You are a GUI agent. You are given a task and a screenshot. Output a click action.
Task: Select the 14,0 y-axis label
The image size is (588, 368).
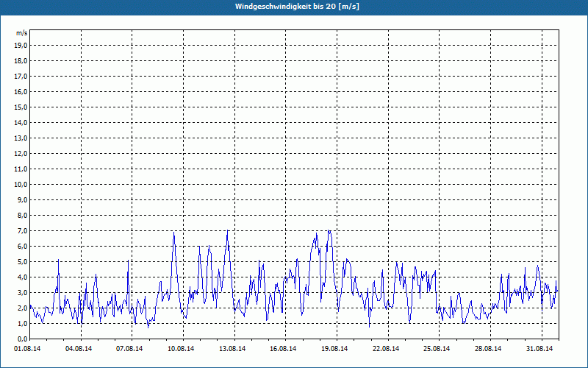(x=21, y=122)
